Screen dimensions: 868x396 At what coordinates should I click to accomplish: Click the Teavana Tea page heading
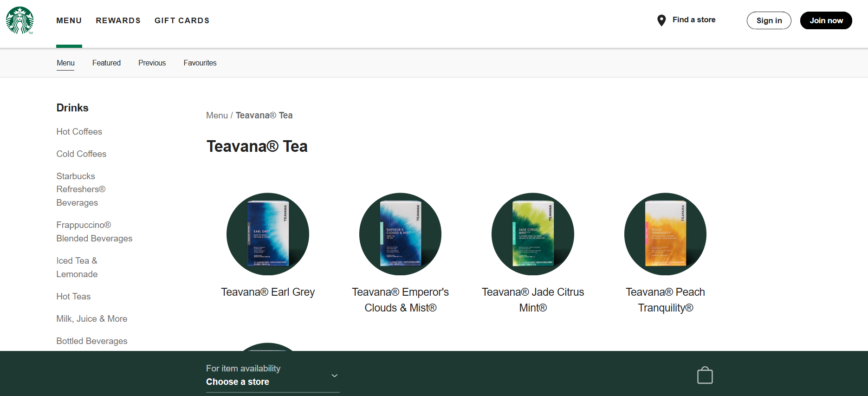click(x=257, y=146)
